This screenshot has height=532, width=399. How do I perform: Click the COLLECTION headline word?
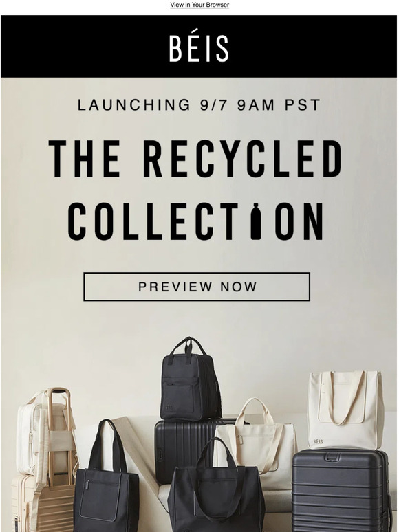coord(195,221)
